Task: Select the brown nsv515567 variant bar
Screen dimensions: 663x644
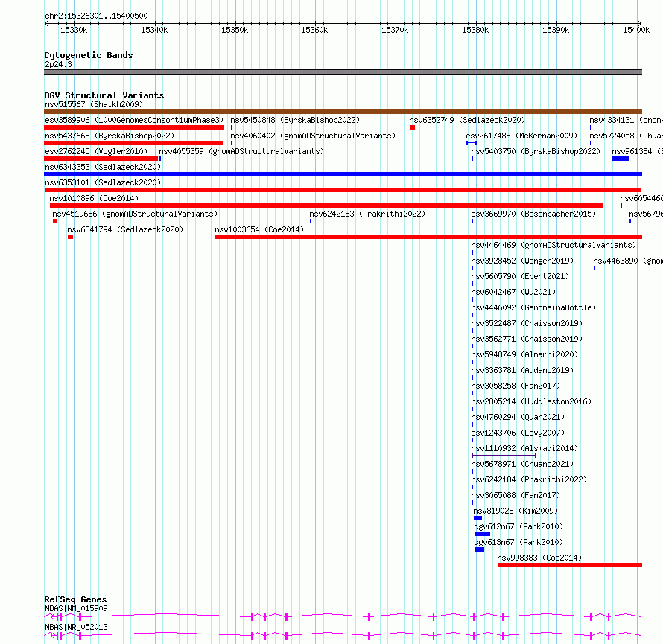Action: pos(343,112)
